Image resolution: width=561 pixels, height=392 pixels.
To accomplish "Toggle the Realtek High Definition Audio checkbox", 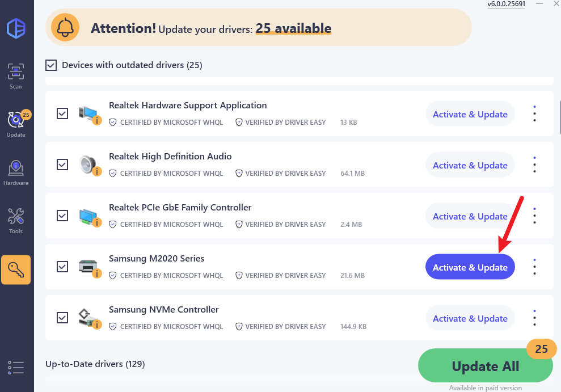I will click(x=62, y=165).
